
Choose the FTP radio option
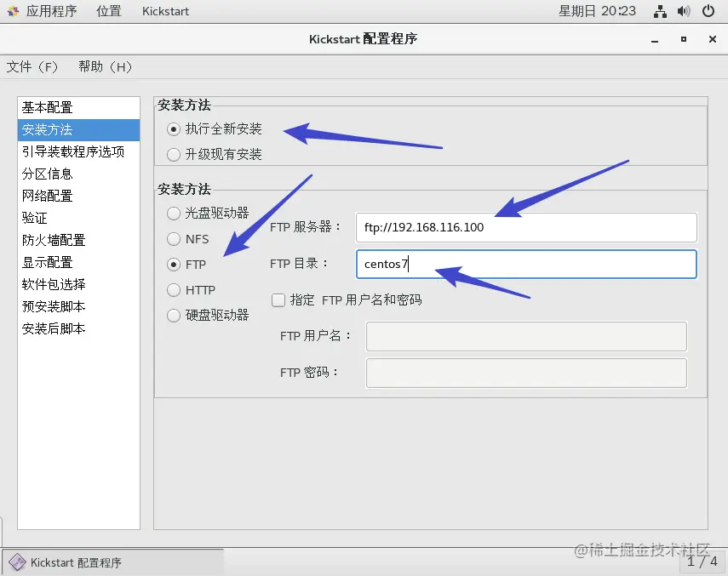click(x=174, y=265)
